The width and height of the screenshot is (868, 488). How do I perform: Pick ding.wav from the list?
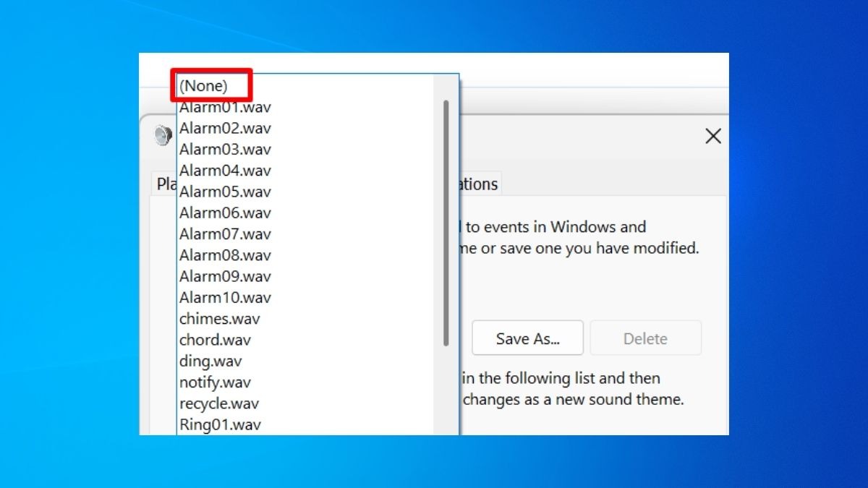[x=210, y=361]
